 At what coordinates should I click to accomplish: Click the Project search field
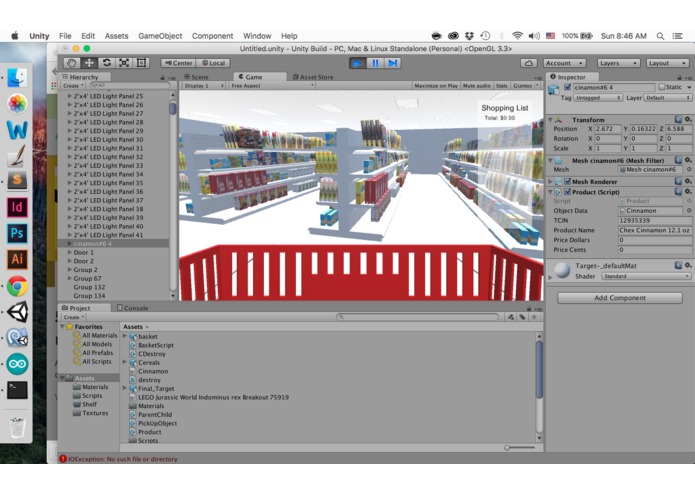417,317
